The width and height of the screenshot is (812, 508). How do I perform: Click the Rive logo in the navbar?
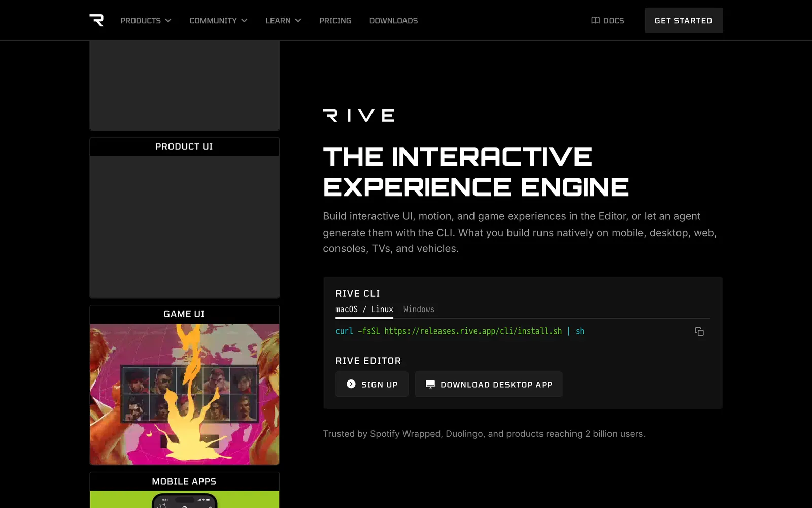click(96, 20)
